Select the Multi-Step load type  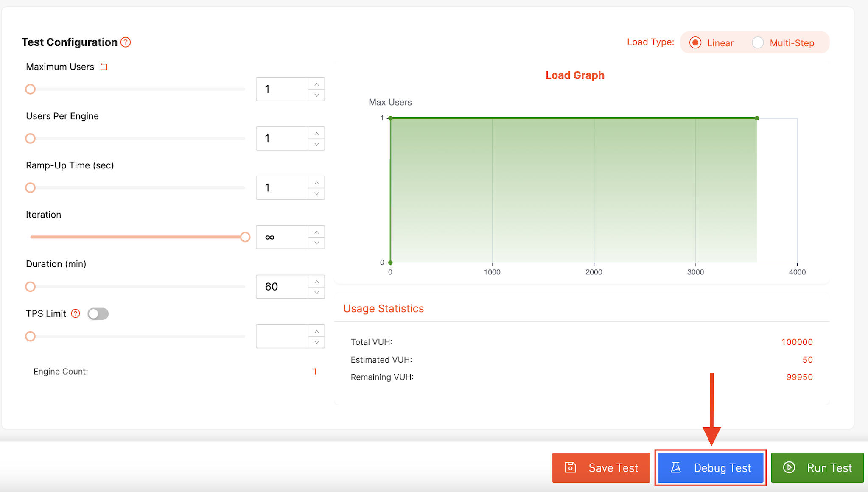[758, 43]
